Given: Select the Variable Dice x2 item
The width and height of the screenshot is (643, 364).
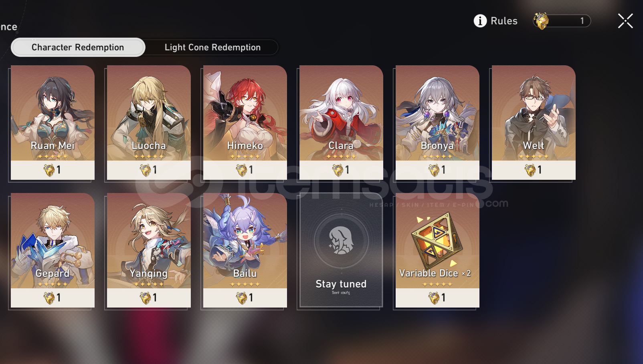Looking at the screenshot, I should coord(437,250).
